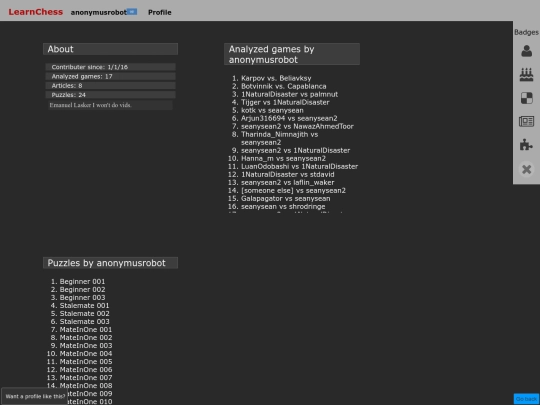Open Karpov vs. Beliavksy game
Screen dimensions: 540x405
[276, 78]
